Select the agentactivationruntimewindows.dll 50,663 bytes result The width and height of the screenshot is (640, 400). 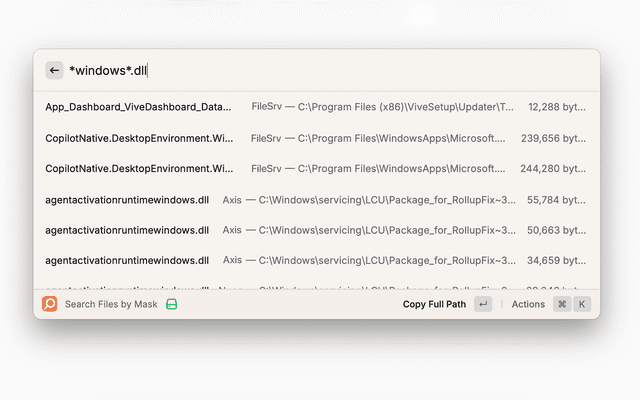(x=127, y=229)
